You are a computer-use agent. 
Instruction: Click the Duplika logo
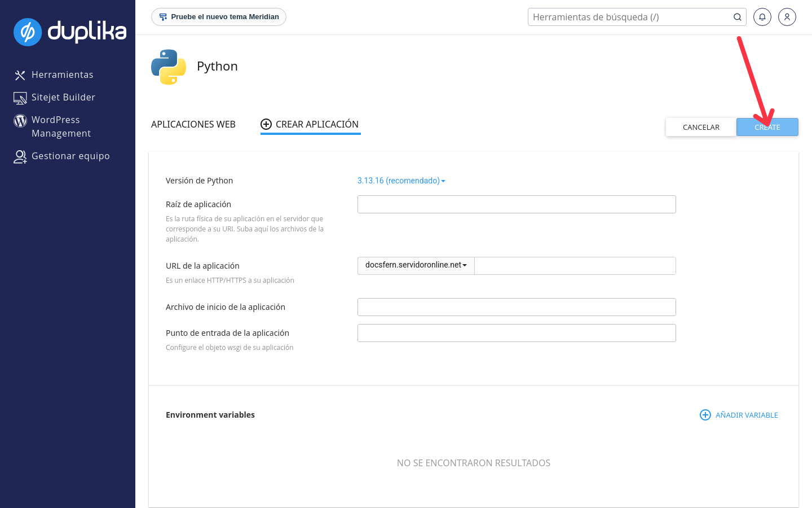coord(70,32)
